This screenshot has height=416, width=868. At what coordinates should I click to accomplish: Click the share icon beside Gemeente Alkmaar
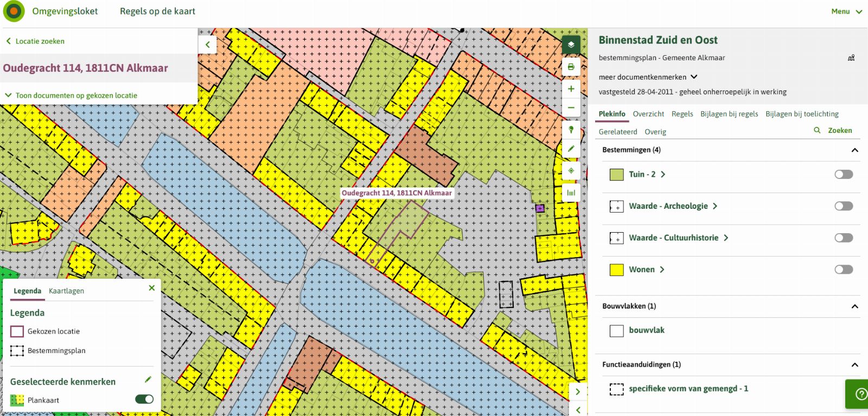pos(851,58)
